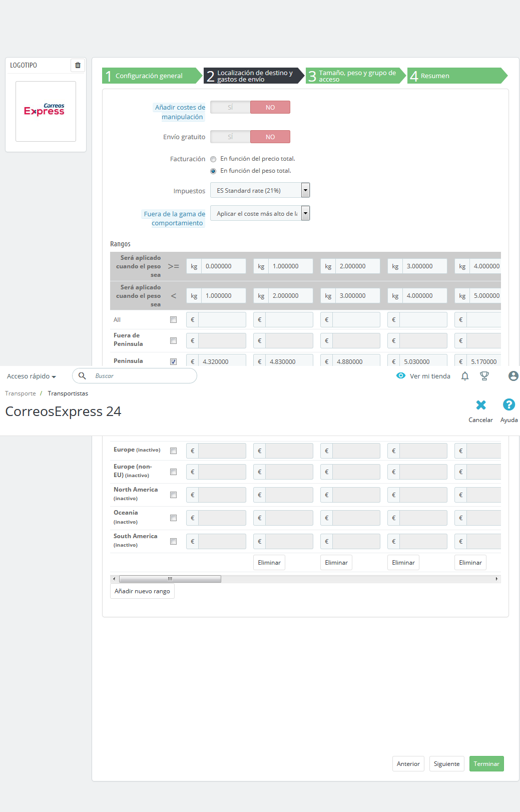Check the Fuera de Peninsula checkbox
This screenshot has height=812, width=520.
click(x=173, y=340)
